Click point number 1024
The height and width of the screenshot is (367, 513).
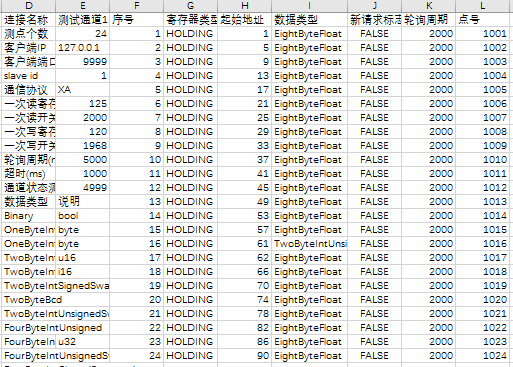click(482, 356)
